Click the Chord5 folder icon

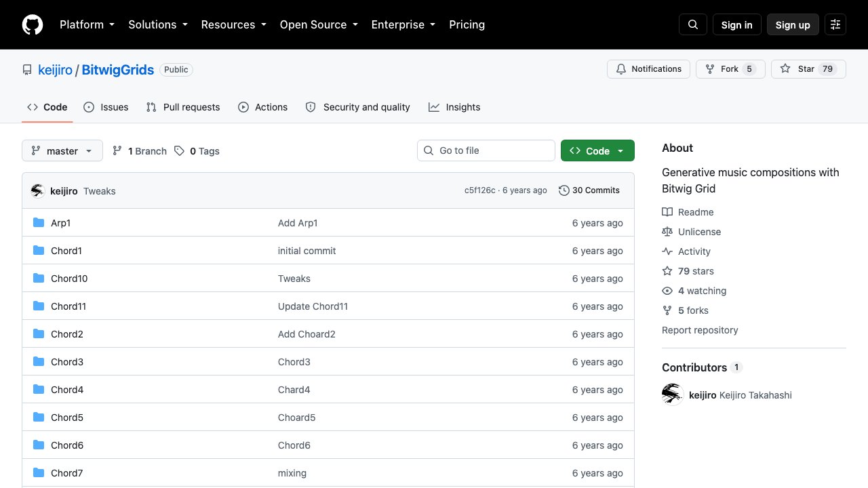39,418
